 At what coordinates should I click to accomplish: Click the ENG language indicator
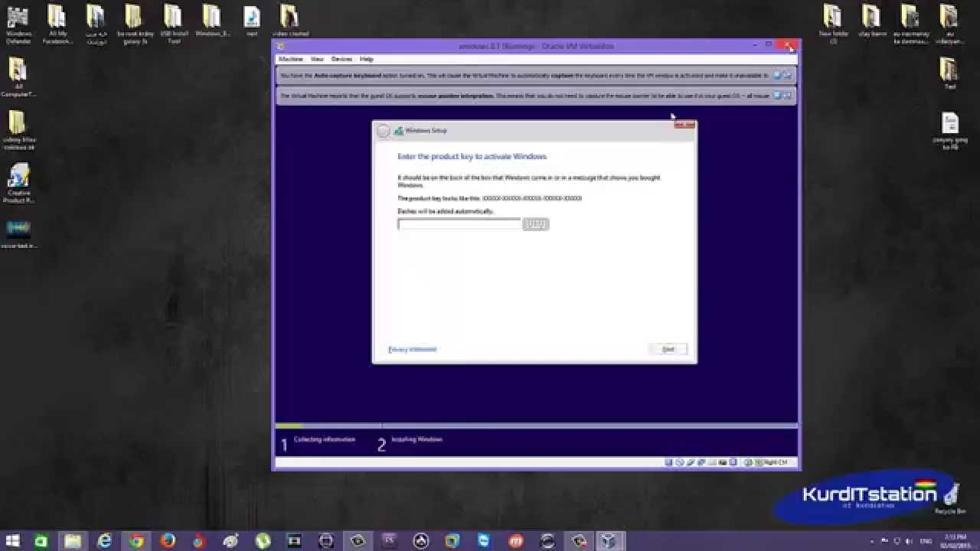(x=926, y=542)
